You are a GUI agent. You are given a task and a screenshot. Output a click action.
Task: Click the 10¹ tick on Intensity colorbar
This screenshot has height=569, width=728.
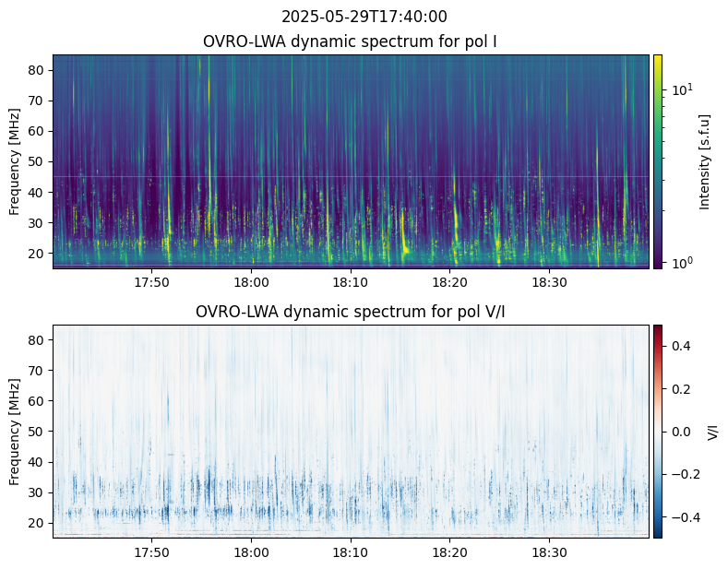680,90
